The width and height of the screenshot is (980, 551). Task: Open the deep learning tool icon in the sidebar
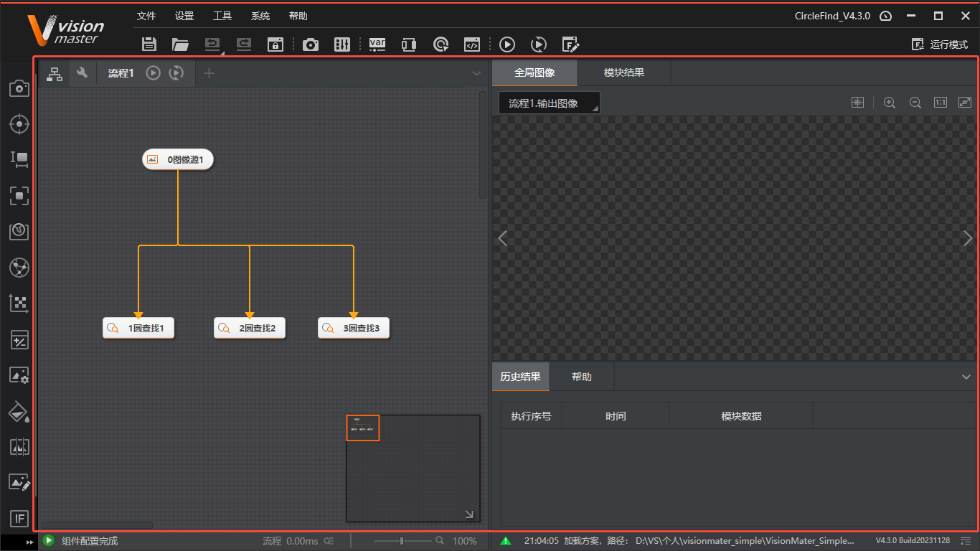pyautogui.click(x=19, y=231)
